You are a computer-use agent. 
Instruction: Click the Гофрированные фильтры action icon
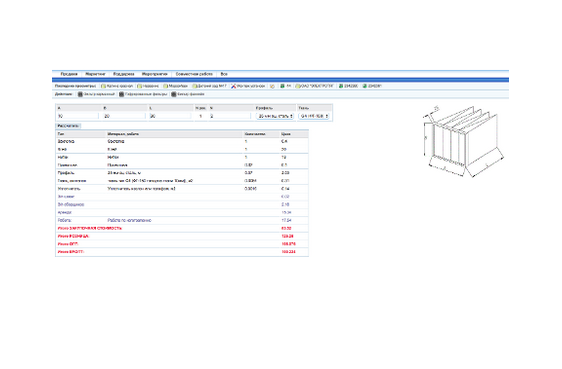point(122,94)
